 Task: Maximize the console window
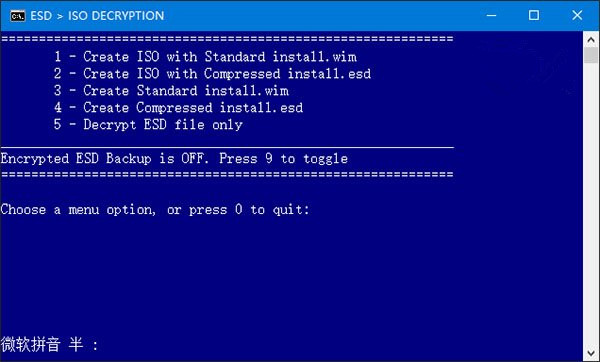click(534, 16)
